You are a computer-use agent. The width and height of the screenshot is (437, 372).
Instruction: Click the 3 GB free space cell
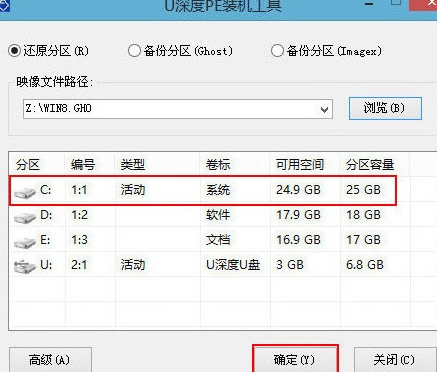pos(290,265)
